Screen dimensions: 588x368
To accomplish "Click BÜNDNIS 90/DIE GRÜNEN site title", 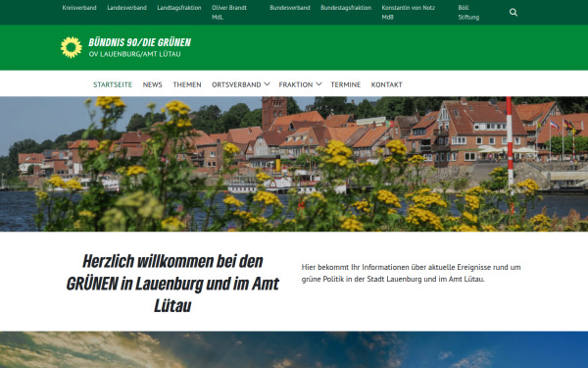I will click(140, 42).
